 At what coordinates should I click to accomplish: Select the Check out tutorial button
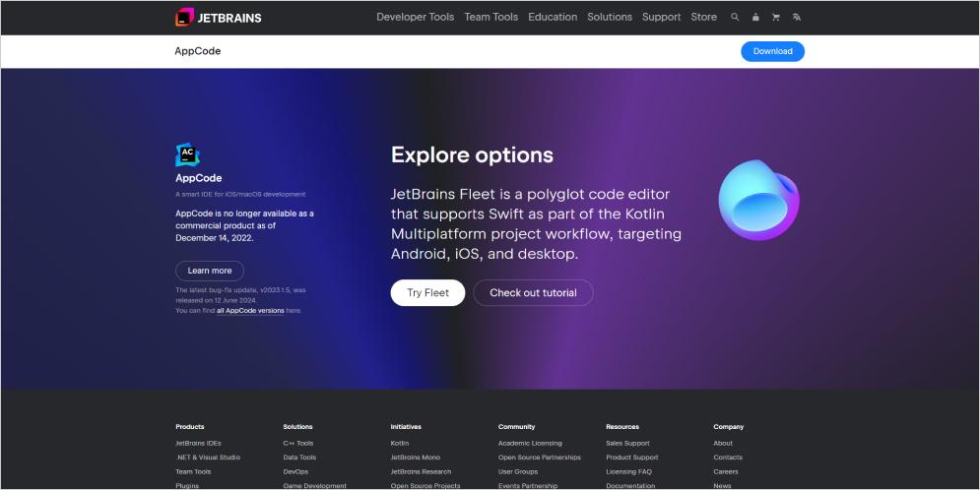point(533,293)
